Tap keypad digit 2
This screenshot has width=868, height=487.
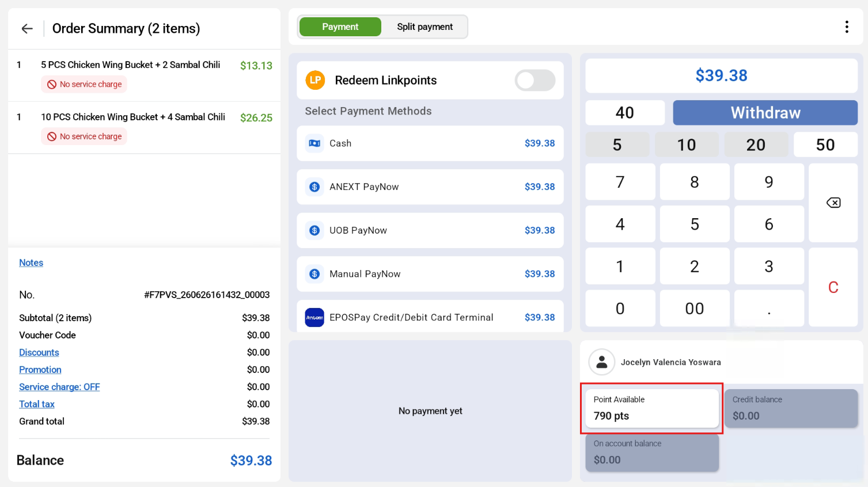pyautogui.click(x=695, y=266)
